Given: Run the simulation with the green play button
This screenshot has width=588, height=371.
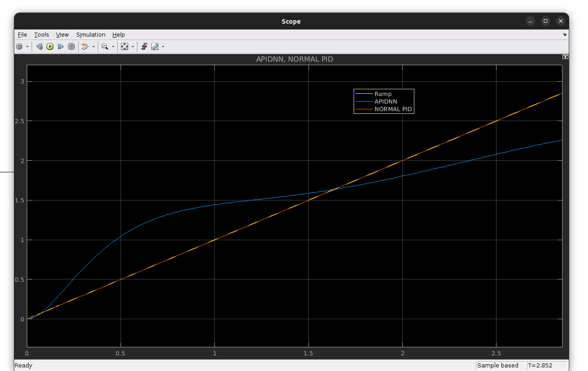Looking at the screenshot, I should click(50, 46).
